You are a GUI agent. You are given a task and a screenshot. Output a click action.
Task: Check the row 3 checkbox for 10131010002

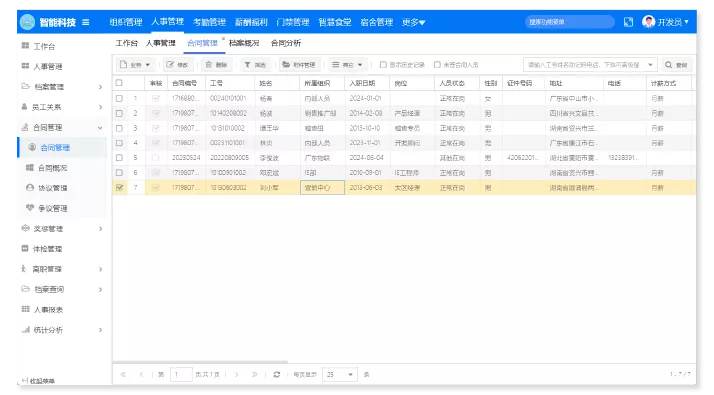[x=119, y=128]
